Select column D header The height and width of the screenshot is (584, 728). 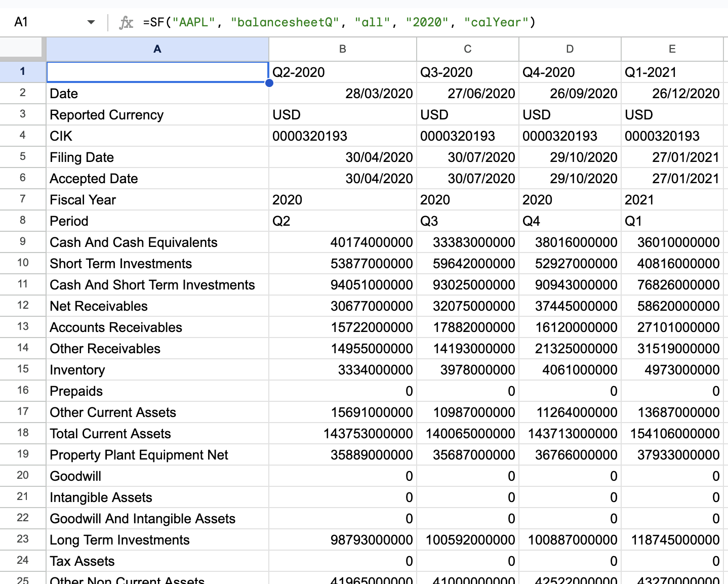570,49
